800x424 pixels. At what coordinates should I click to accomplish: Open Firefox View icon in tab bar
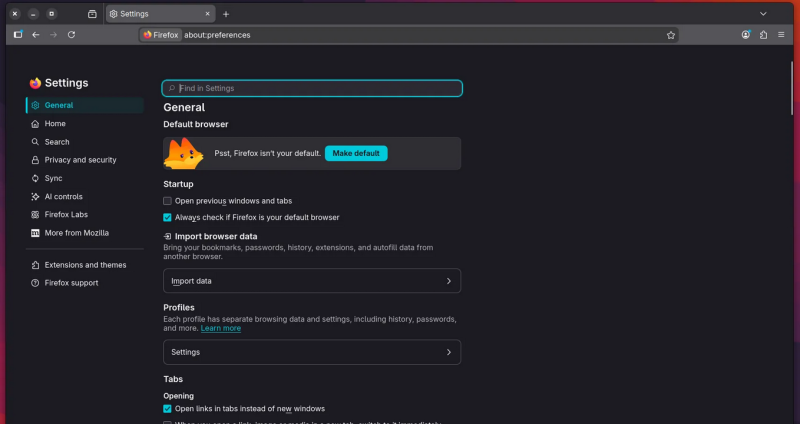pos(92,14)
